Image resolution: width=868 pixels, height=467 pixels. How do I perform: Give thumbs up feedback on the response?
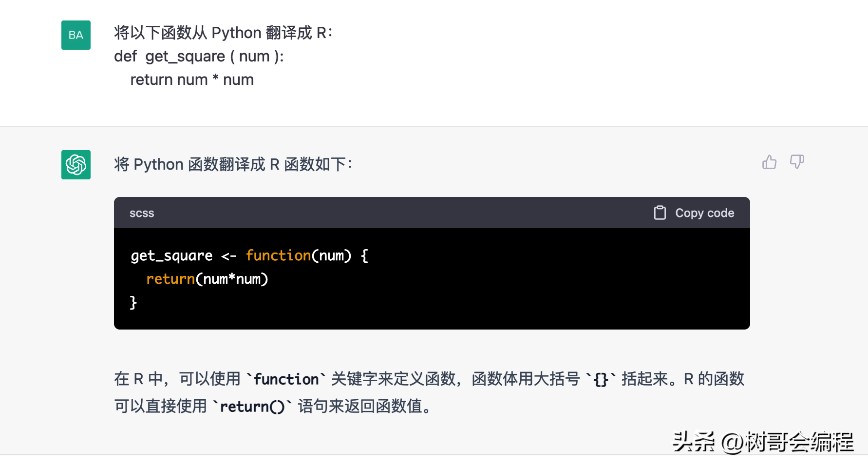(769, 162)
